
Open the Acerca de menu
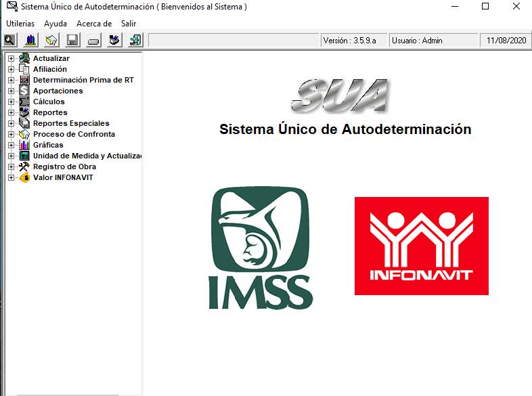click(94, 24)
